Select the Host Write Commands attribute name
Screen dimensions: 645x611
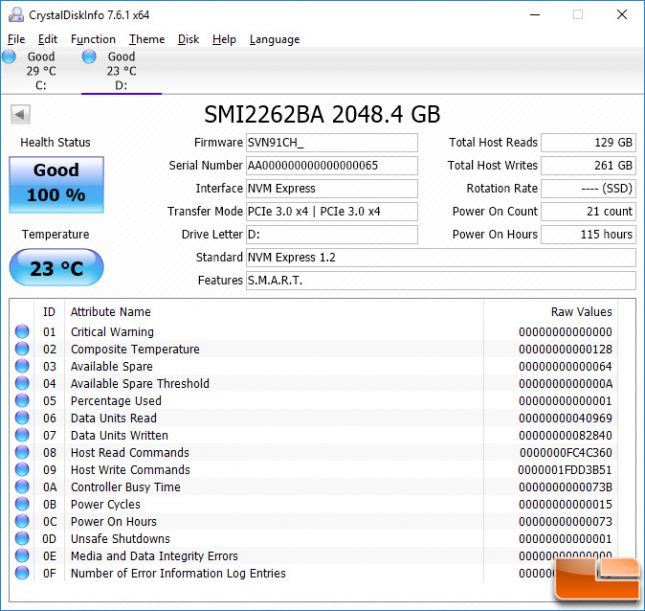pyautogui.click(x=130, y=470)
